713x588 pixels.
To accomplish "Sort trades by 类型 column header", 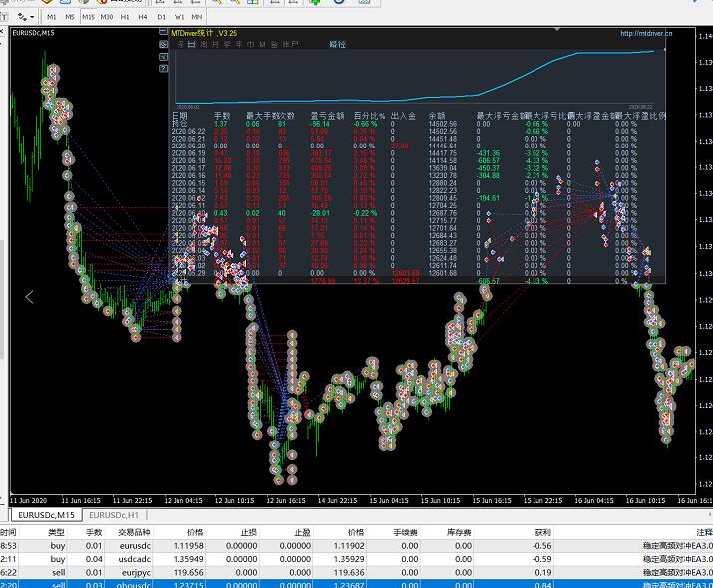I will (x=57, y=532).
